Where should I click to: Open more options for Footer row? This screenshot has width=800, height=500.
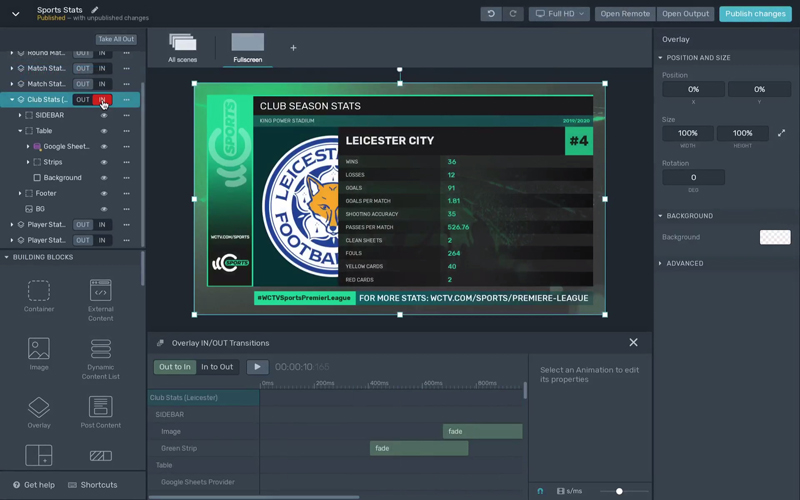tap(127, 193)
